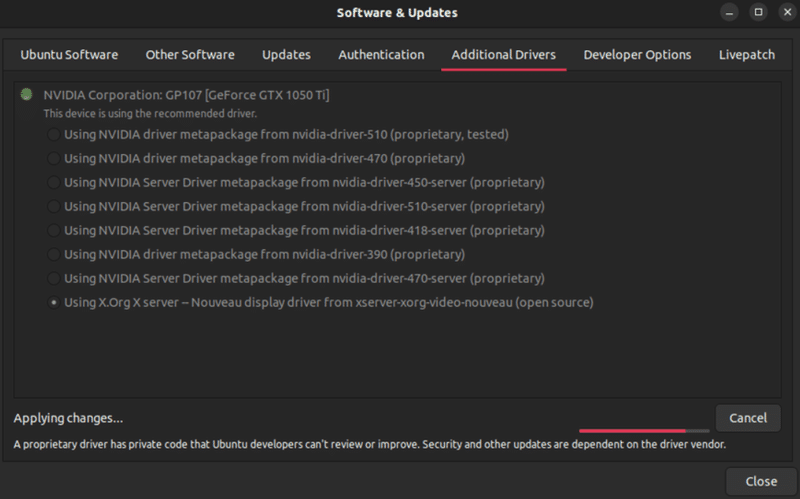
Task: Open the Other Software tab
Action: coord(190,55)
